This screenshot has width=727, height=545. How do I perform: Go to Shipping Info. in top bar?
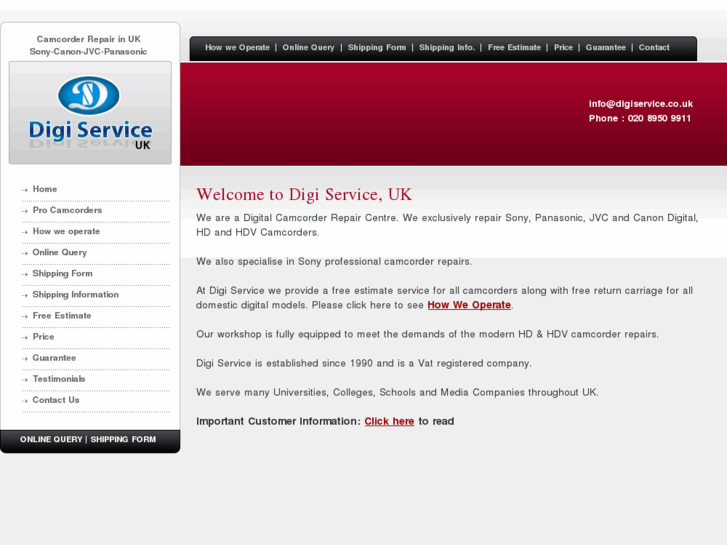447,47
